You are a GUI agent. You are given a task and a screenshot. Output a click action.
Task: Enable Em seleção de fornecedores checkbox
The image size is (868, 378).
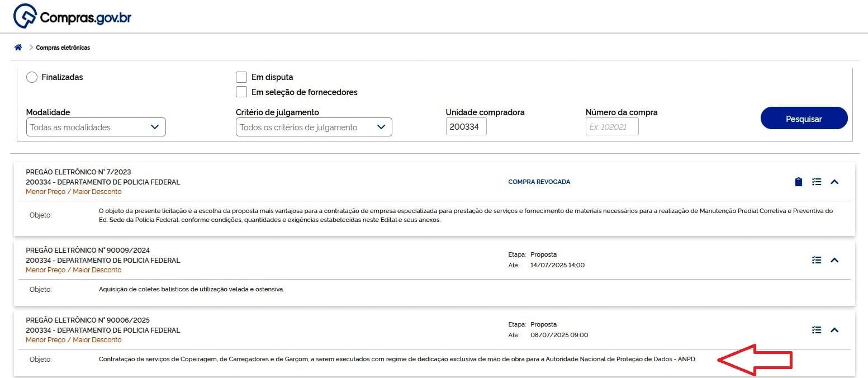pos(241,92)
